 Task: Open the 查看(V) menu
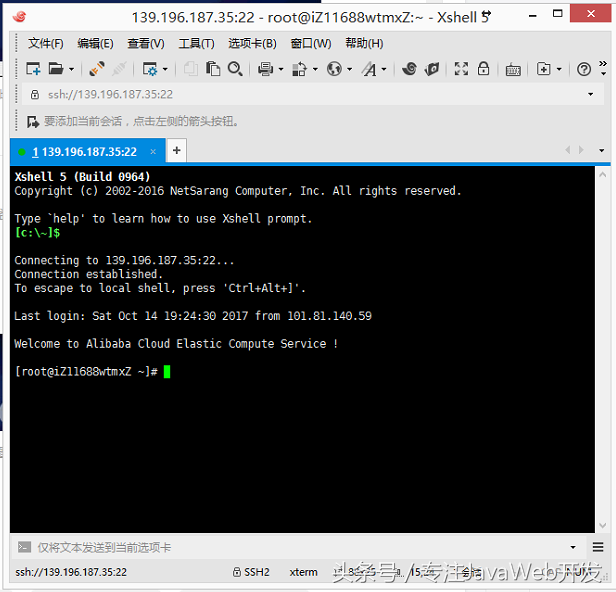146,43
